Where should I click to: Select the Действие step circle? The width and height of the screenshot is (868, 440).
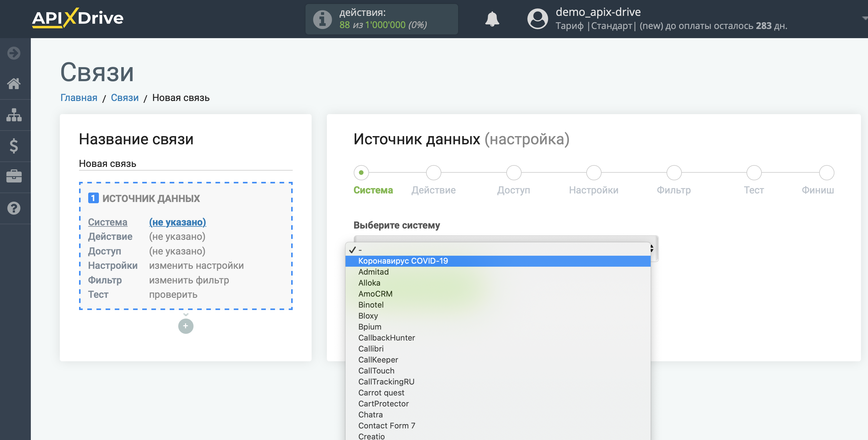tap(434, 172)
